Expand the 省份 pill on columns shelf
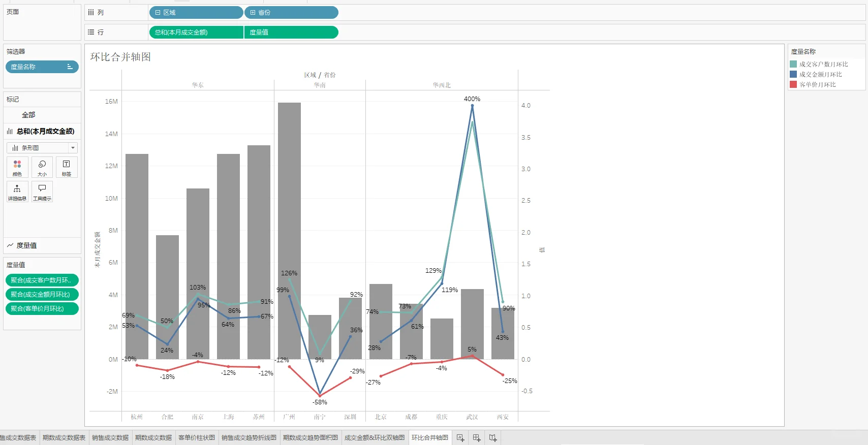Image resolution: width=868 pixels, height=445 pixels. click(253, 13)
